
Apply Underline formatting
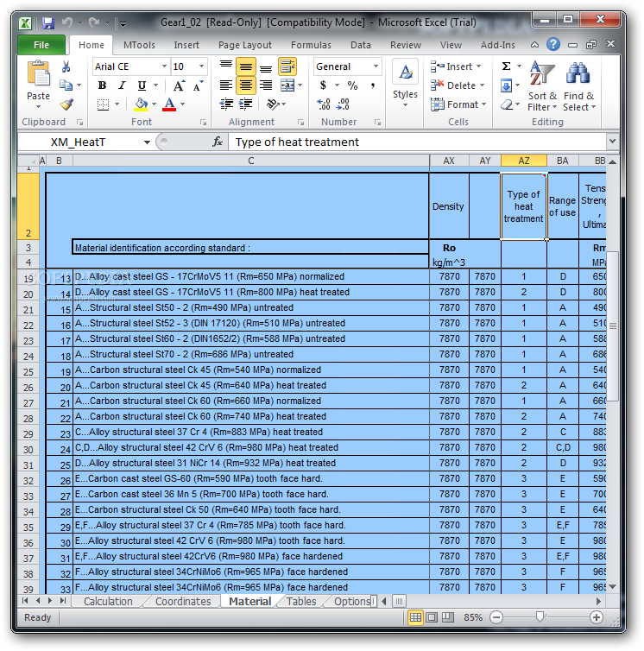[142, 85]
